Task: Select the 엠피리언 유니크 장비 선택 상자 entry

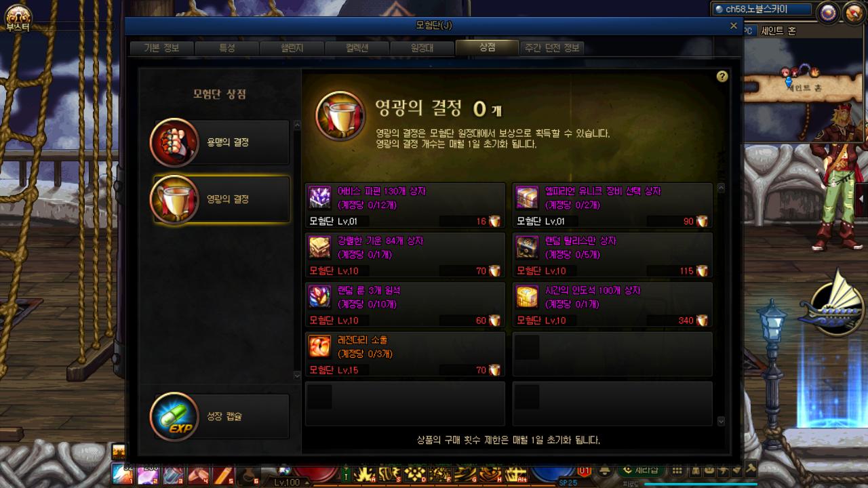Action: pyautogui.click(x=612, y=205)
